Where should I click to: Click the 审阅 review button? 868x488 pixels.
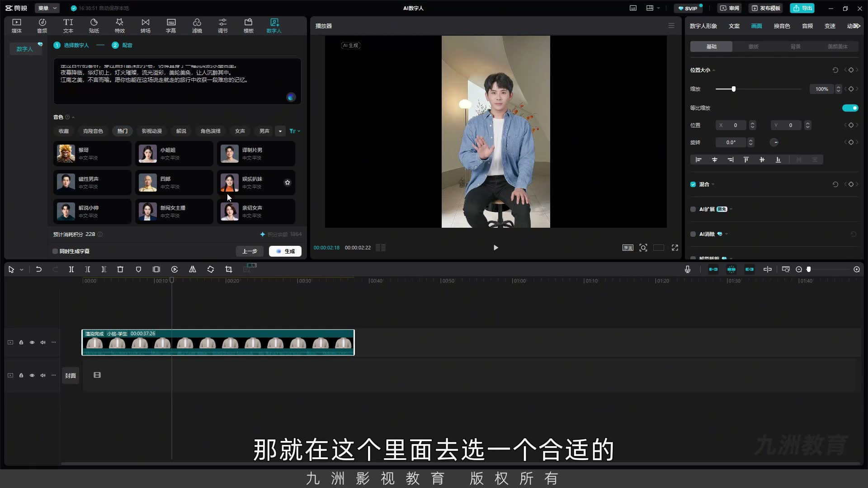(729, 8)
